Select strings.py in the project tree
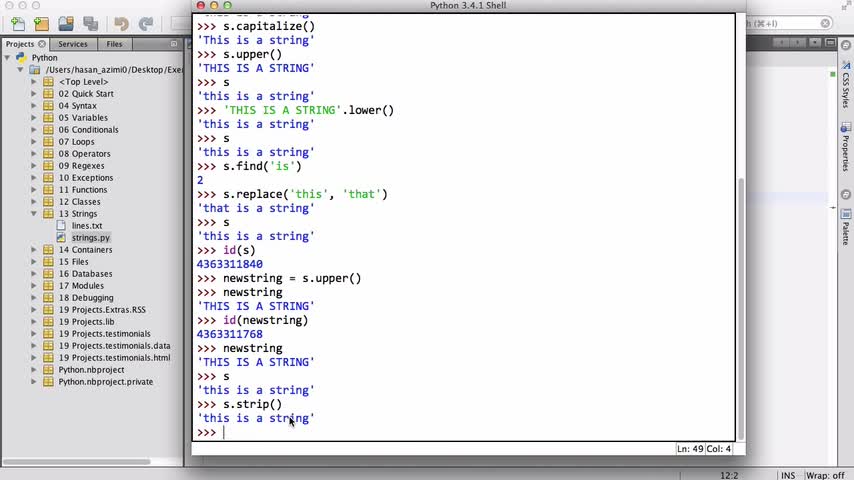Image resolution: width=854 pixels, height=480 pixels. tap(91, 238)
